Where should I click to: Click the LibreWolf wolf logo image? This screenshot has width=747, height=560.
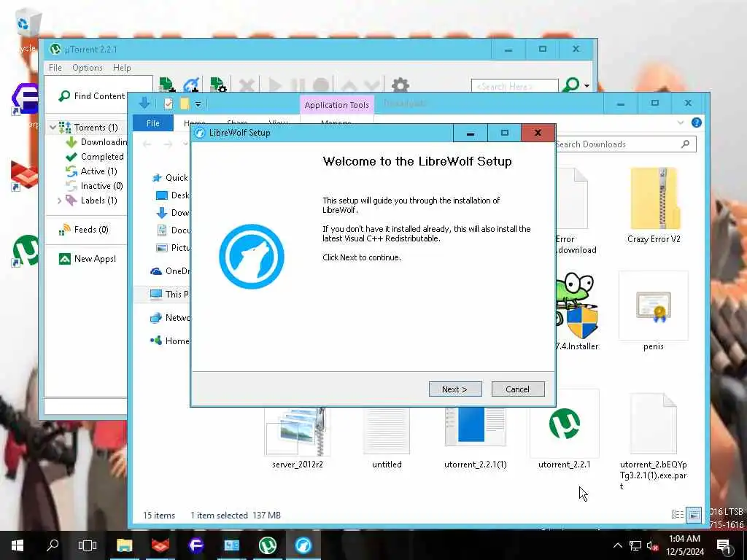pyautogui.click(x=252, y=256)
